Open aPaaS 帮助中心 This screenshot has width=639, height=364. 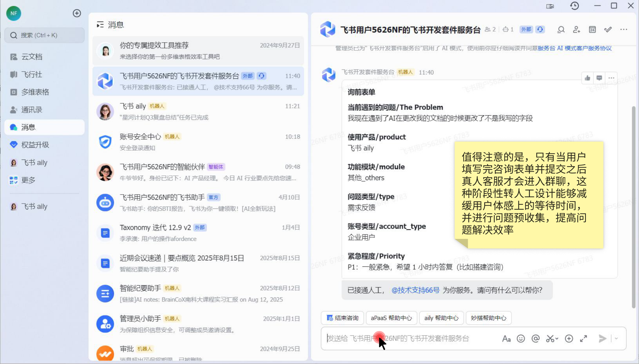tap(391, 318)
